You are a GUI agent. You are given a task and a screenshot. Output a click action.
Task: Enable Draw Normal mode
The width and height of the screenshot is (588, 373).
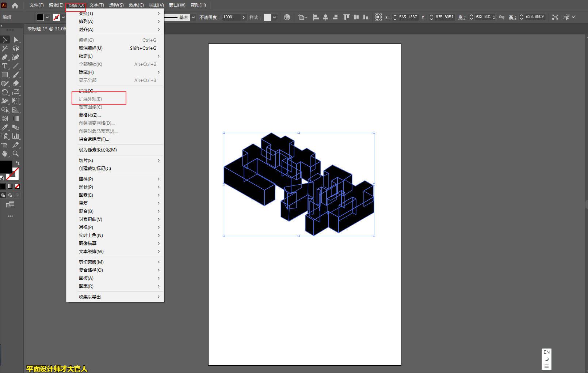[x=3, y=195]
